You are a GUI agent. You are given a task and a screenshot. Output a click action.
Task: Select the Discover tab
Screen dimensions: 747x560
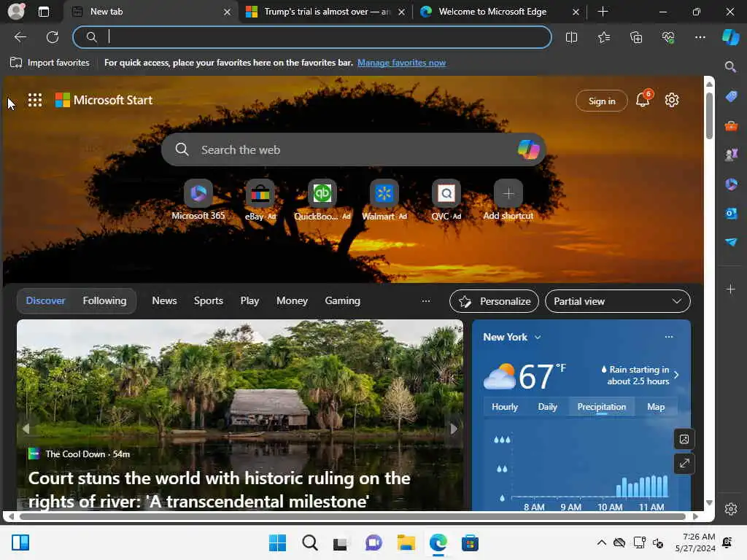click(45, 301)
